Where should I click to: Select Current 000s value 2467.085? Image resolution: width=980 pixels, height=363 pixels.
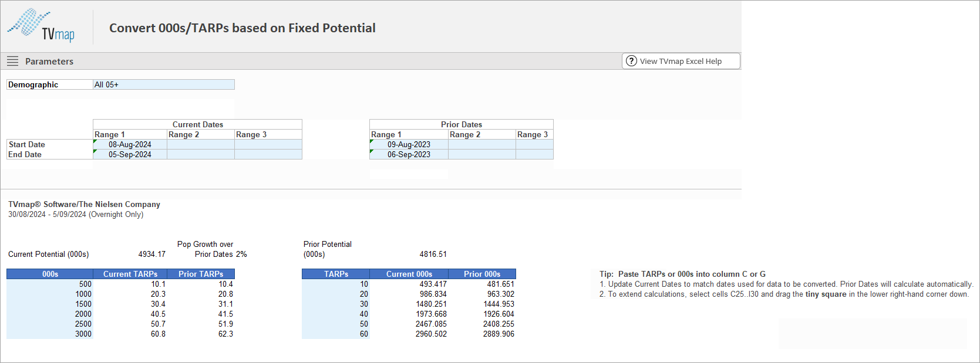click(409, 324)
